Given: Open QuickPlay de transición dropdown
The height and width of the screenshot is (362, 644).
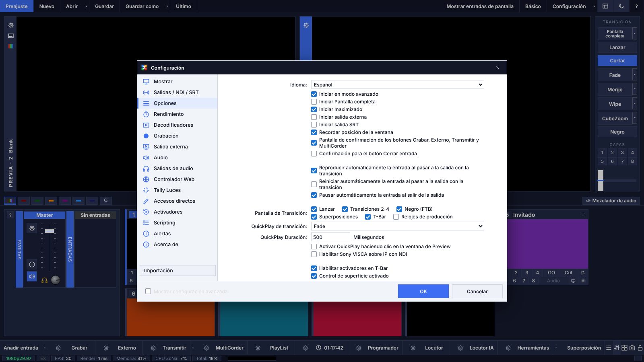Looking at the screenshot, I should coord(398,226).
